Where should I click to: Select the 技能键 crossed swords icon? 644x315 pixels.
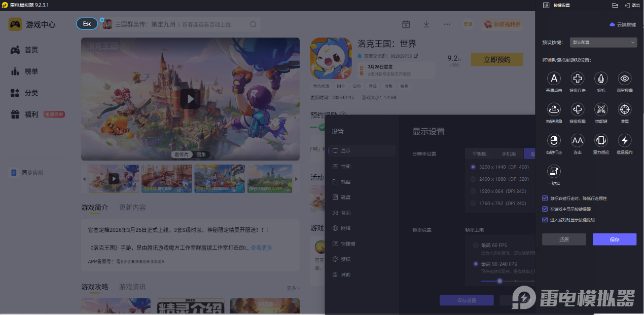point(601,109)
